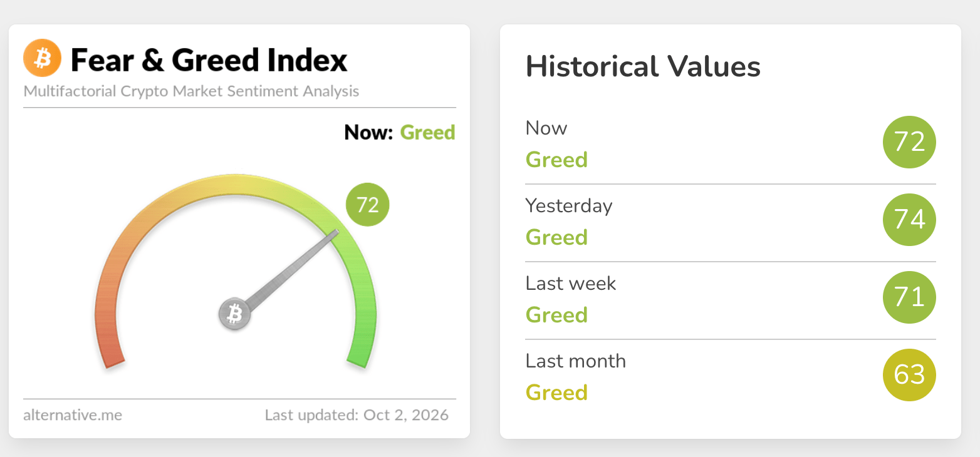Screen dimensions: 980x457
Task: Click the Yesterday value circle showing 74
Action: pyautogui.click(x=909, y=220)
